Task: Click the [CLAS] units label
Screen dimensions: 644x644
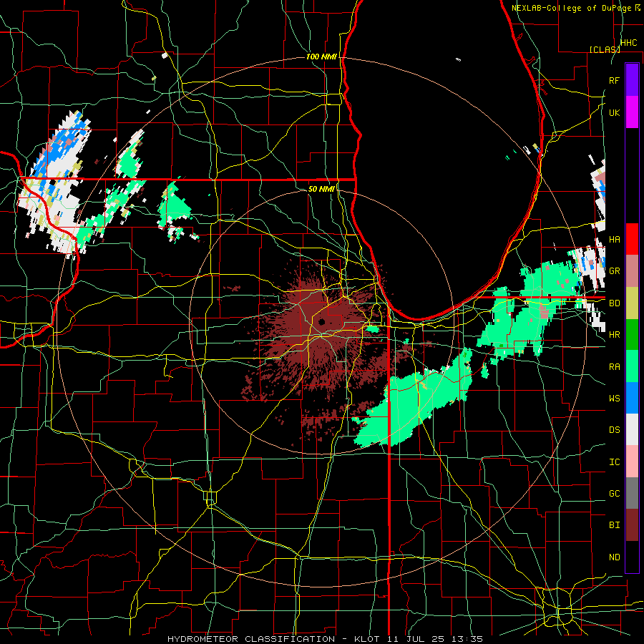Action: 605,49
